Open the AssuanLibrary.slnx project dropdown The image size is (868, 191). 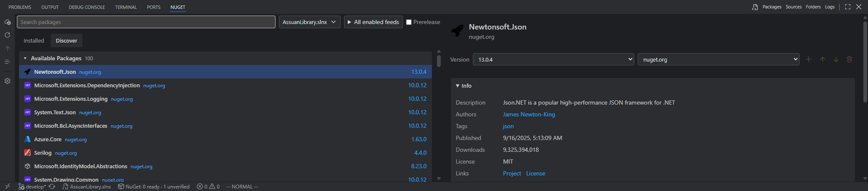[x=309, y=22]
